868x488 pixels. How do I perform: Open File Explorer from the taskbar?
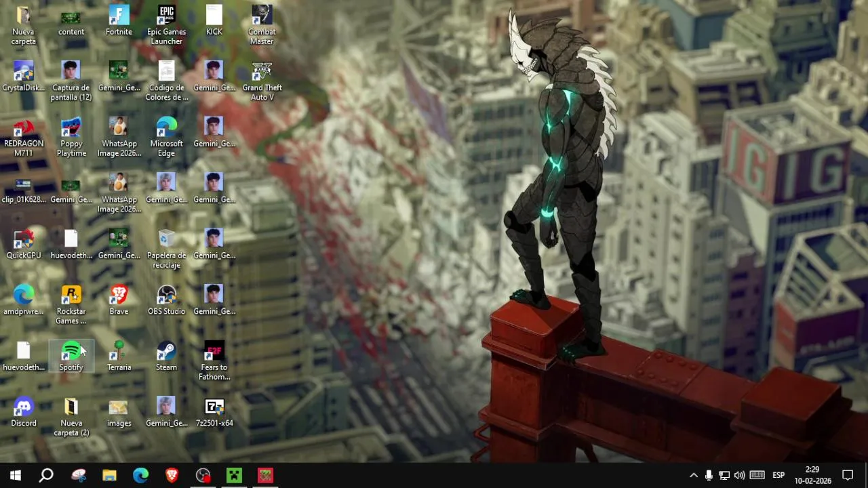pos(109,475)
